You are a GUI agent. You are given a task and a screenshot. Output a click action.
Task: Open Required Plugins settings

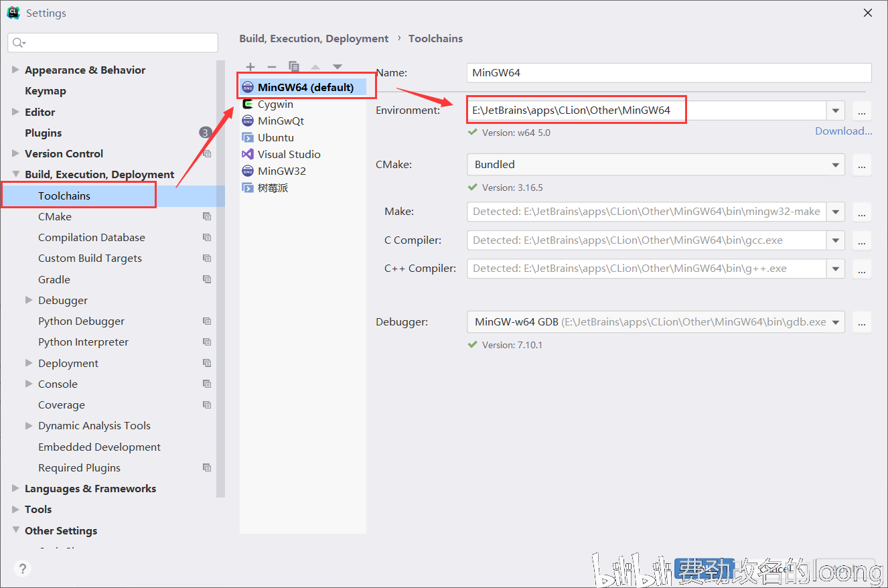click(x=79, y=468)
